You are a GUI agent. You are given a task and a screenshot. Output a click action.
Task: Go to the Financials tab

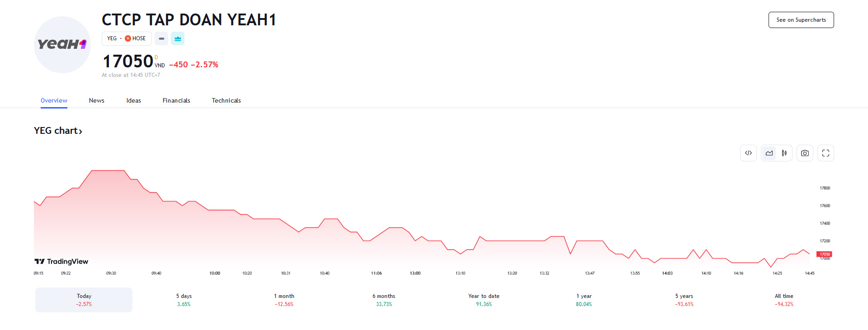point(176,100)
